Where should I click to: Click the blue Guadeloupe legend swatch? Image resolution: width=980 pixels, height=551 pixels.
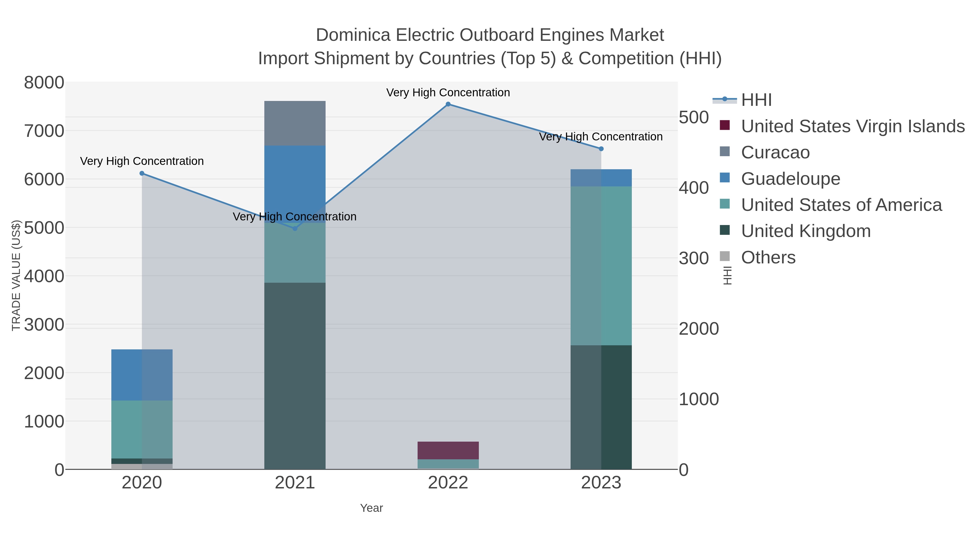[x=725, y=178]
